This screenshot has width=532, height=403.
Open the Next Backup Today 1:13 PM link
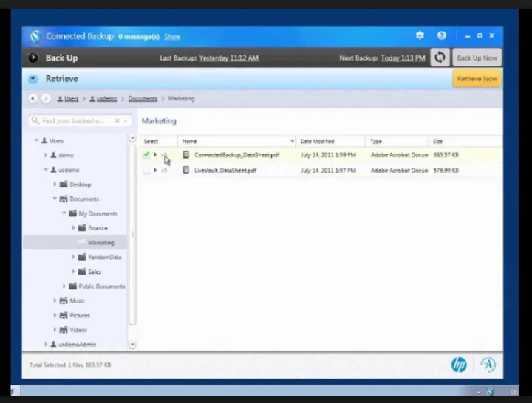click(x=403, y=58)
